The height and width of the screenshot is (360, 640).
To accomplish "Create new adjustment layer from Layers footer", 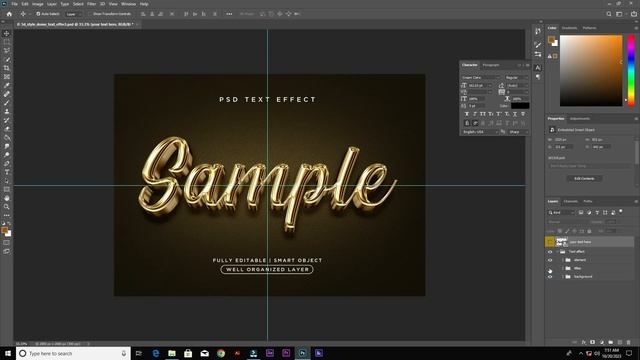I will point(602,342).
